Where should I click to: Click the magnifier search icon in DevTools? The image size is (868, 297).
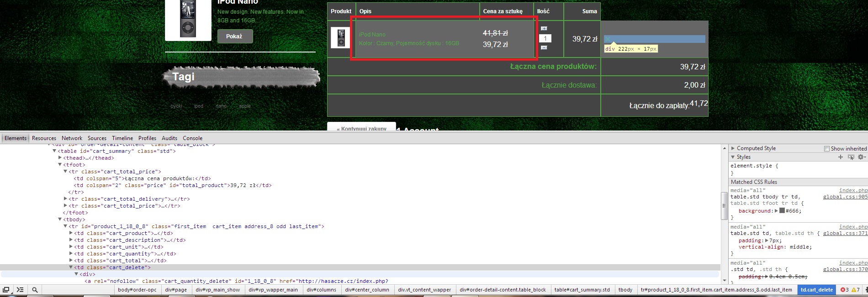(x=35, y=290)
